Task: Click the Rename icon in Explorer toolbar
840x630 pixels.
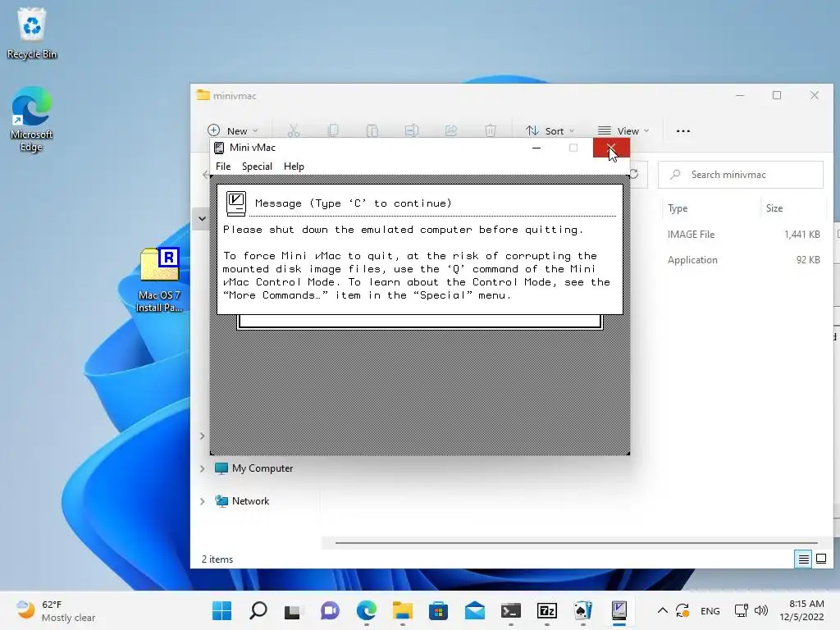Action: pos(412,130)
